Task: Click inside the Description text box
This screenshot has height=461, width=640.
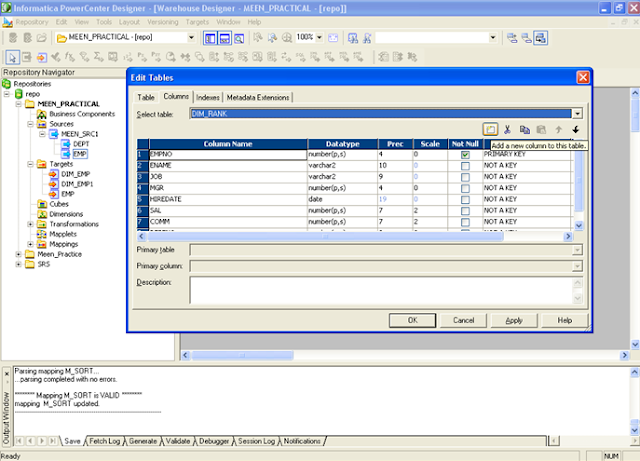Action: [382, 290]
